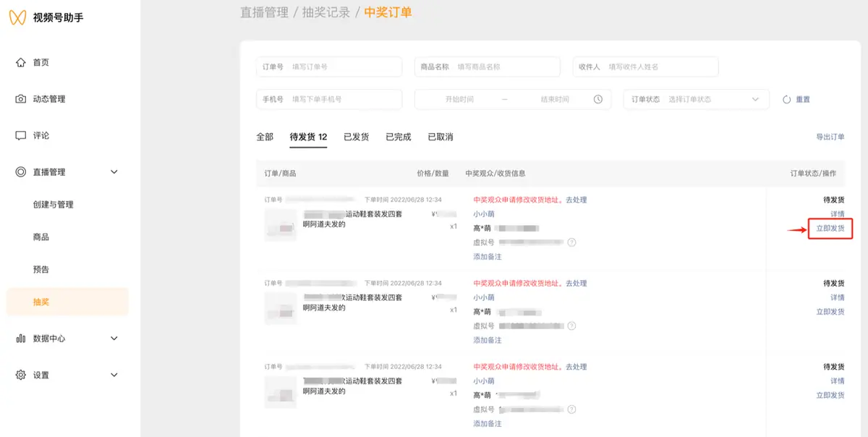
Task: Click the 中奖观众/收货信息 column header
Action: click(x=495, y=174)
